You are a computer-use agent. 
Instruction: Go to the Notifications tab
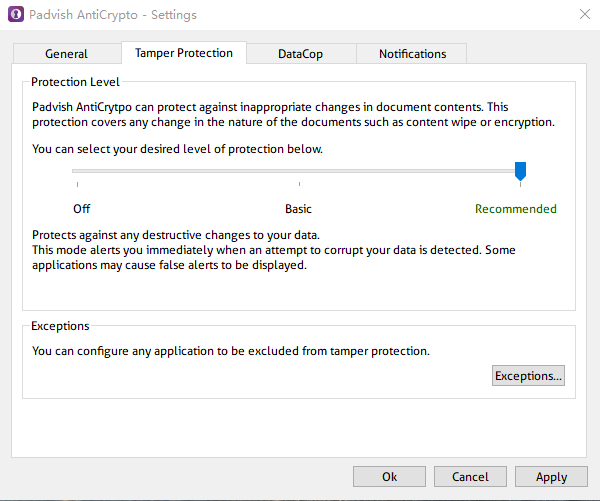click(x=412, y=54)
